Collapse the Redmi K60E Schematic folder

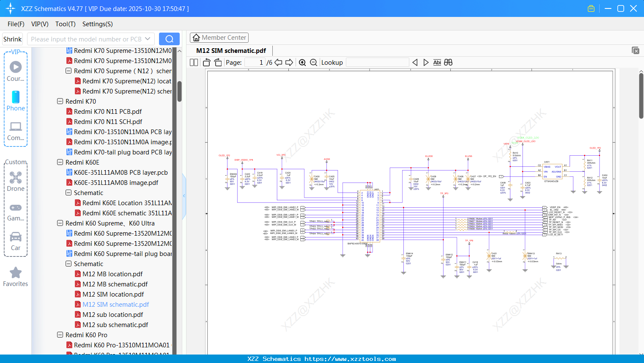68,192
